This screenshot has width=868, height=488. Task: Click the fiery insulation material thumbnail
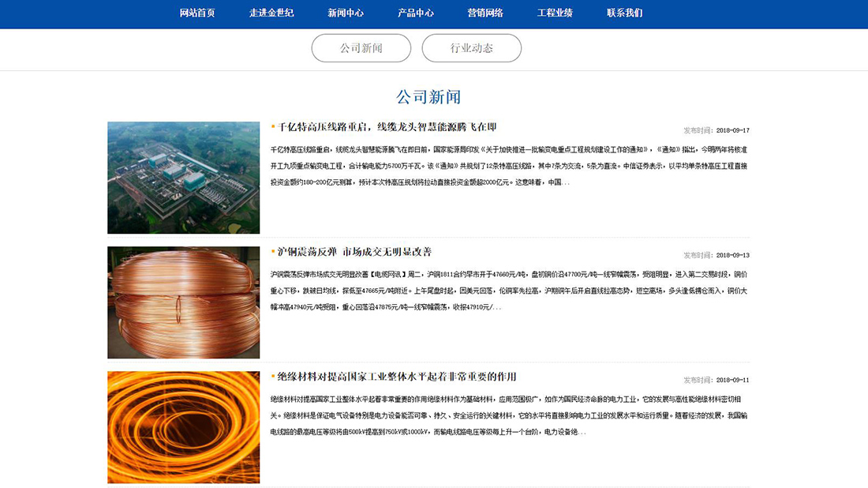tap(183, 426)
